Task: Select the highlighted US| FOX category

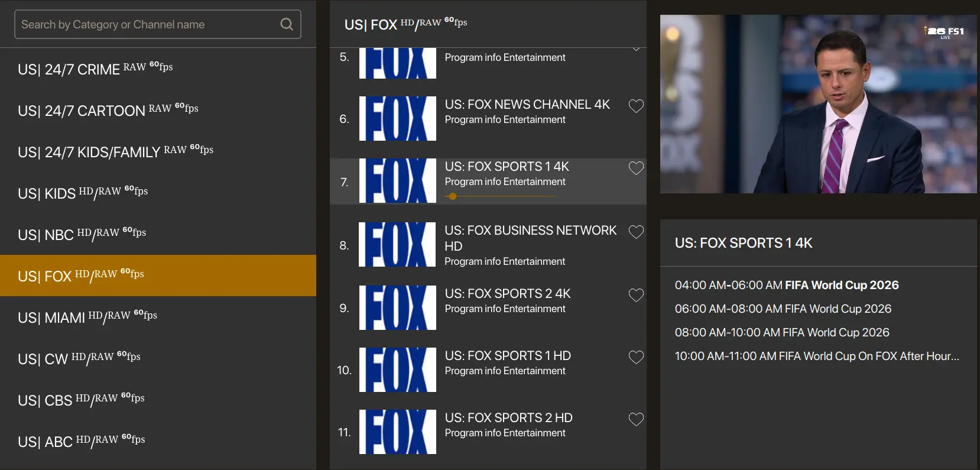Action: click(x=158, y=275)
